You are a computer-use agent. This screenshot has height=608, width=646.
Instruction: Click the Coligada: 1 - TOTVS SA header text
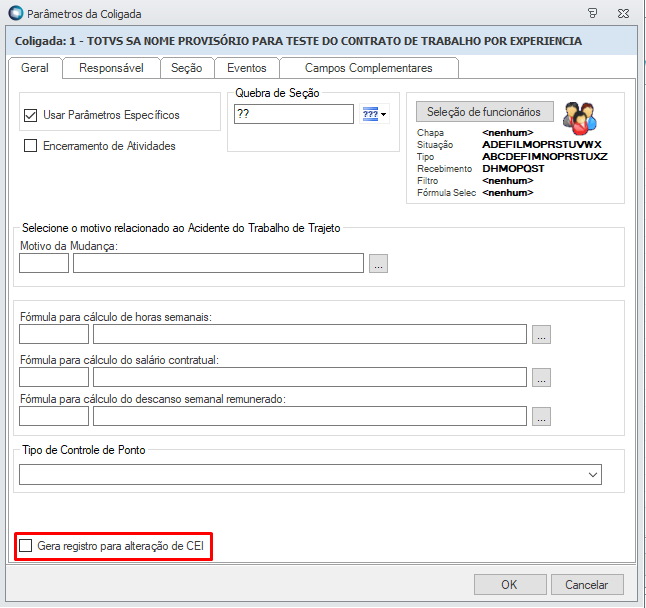298,41
